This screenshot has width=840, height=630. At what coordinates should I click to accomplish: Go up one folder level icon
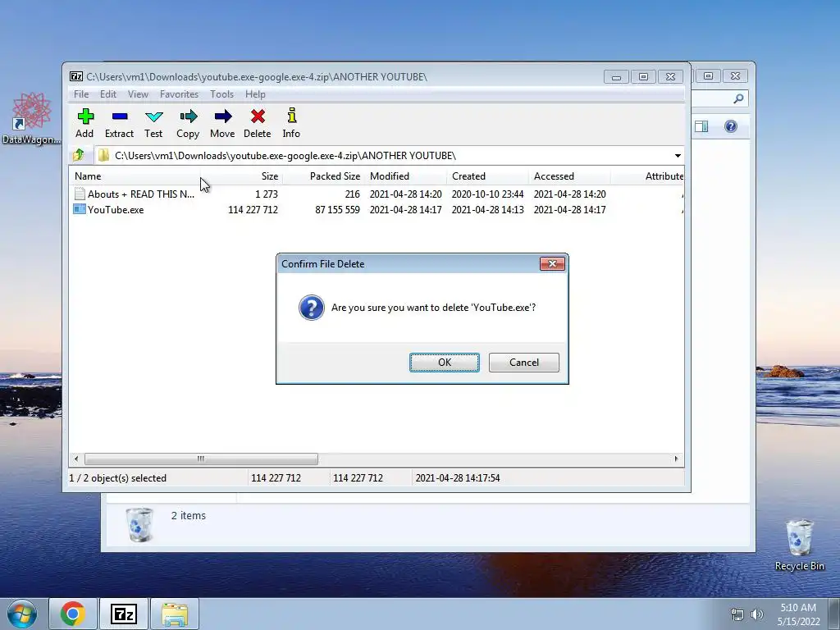[79, 155]
